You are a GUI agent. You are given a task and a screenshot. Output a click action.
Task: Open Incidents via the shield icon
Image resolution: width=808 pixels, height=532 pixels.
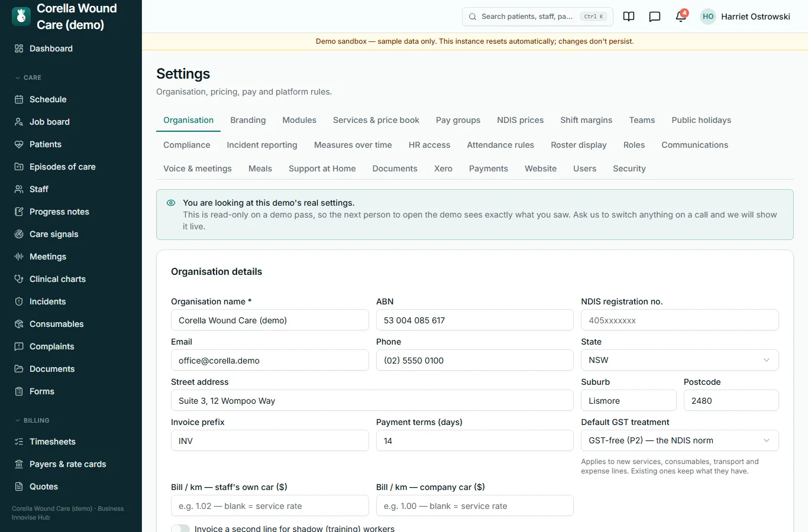(19, 301)
